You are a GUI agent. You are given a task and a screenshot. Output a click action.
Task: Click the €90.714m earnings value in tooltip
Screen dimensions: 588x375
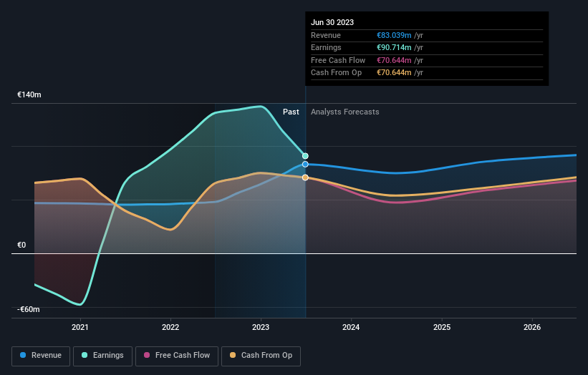[394, 47]
